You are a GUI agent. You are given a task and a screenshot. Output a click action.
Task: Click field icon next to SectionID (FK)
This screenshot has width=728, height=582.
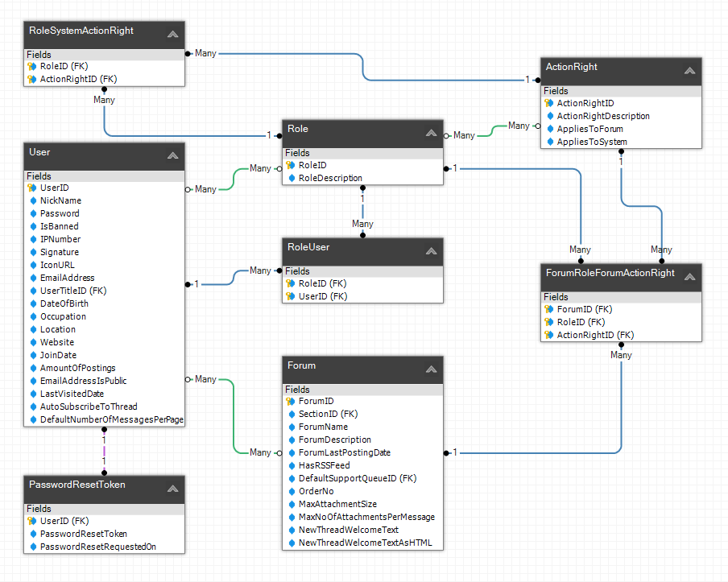pyautogui.click(x=292, y=414)
